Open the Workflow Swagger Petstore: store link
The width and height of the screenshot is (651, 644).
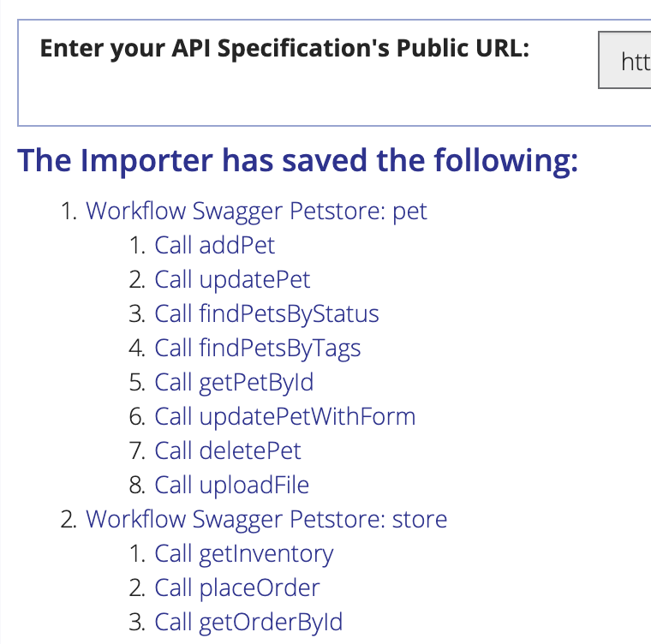[266, 520]
